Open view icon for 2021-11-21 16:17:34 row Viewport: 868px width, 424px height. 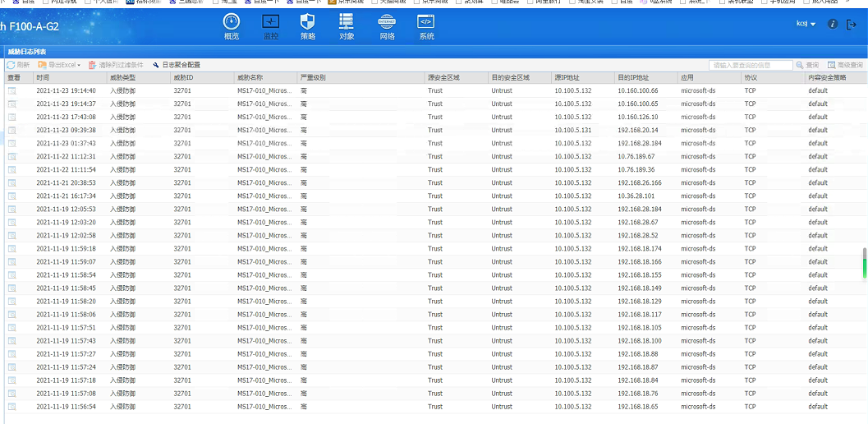[x=12, y=196]
